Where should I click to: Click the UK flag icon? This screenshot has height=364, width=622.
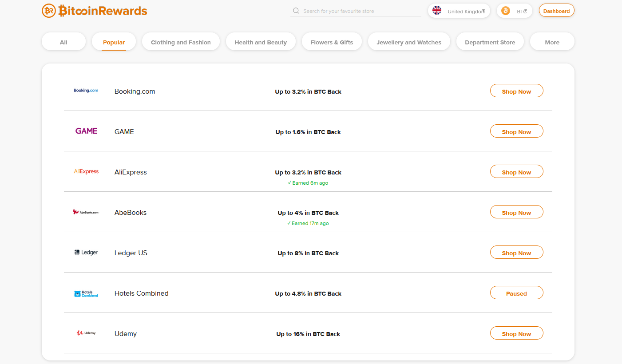[x=437, y=11]
